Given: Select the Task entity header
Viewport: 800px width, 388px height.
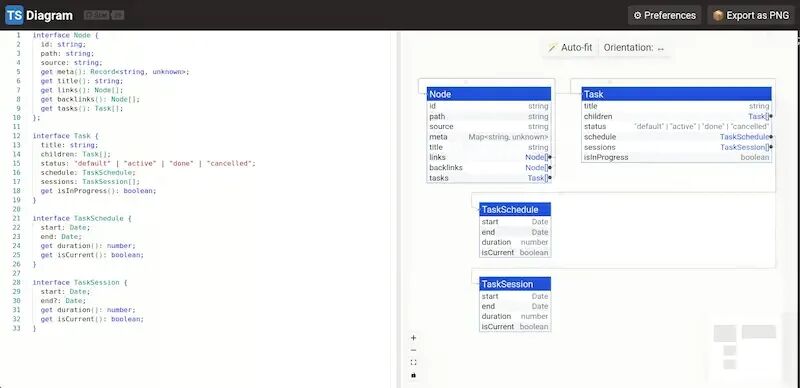Looking at the screenshot, I should click(676, 94).
